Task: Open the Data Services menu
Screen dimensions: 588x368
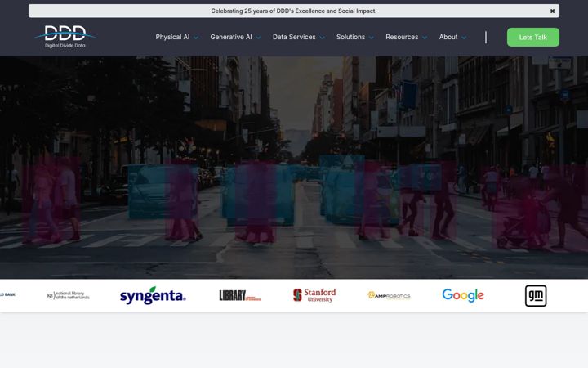Action: pos(294,37)
